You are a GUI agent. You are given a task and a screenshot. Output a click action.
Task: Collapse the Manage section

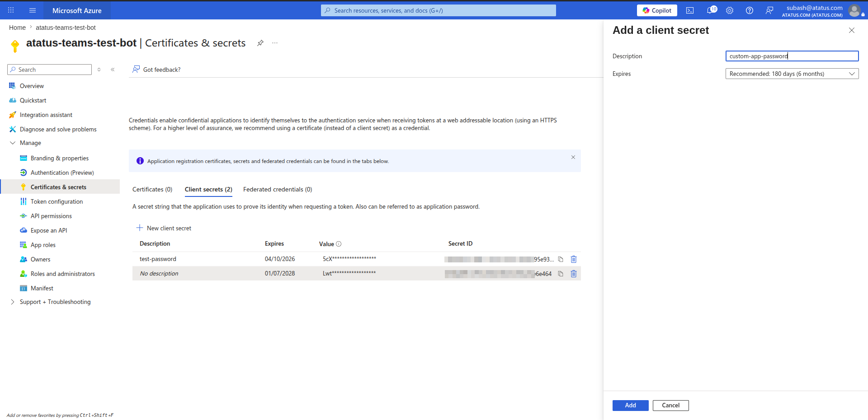[x=13, y=143]
